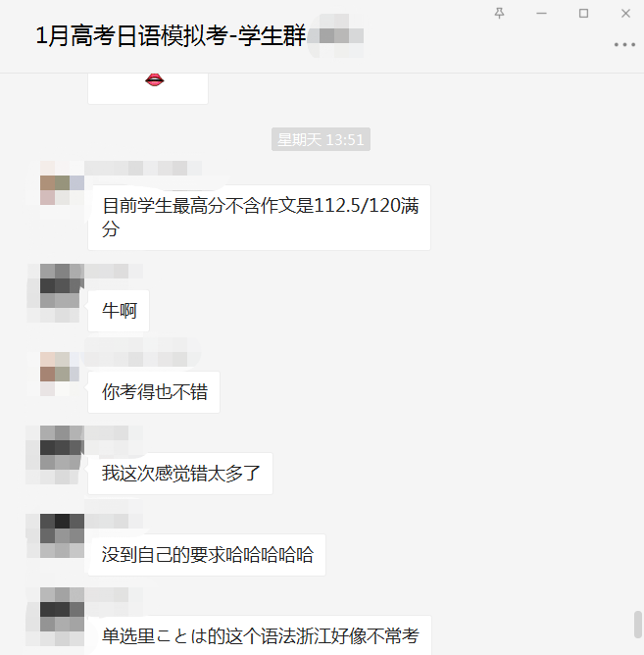Screen dimensions: 644x655
Task: Select the 112.5/120满分 message bubble
Action: point(259,218)
